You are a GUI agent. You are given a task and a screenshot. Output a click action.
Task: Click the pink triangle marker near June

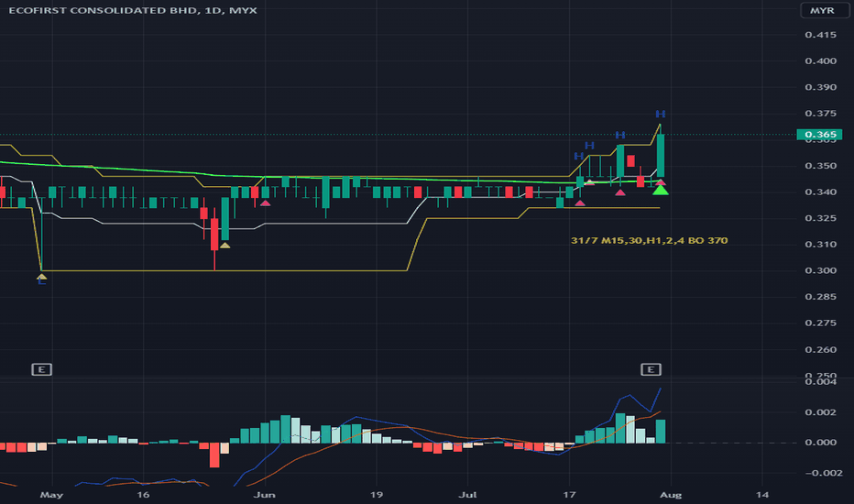coord(265,203)
